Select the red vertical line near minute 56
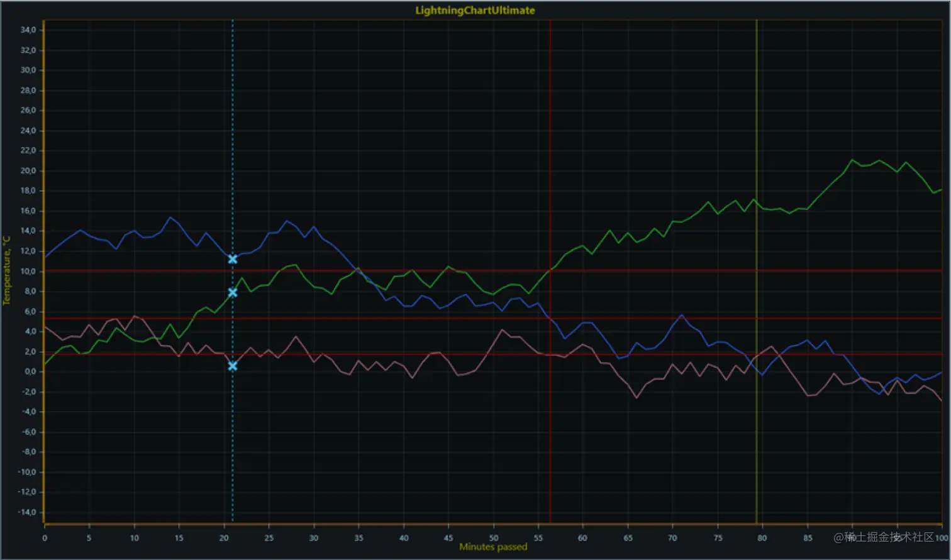This screenshot has width=951, height=560. (550, 270)
